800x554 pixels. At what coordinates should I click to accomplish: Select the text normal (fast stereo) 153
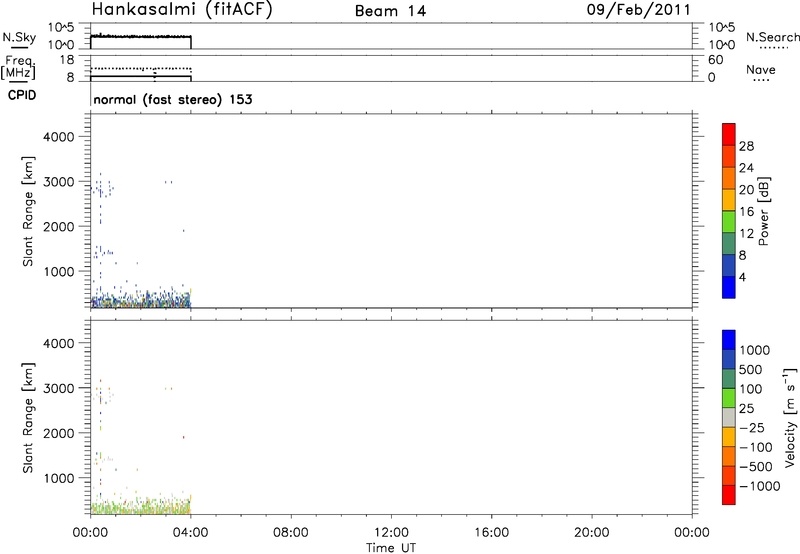[x=173, y=99]
